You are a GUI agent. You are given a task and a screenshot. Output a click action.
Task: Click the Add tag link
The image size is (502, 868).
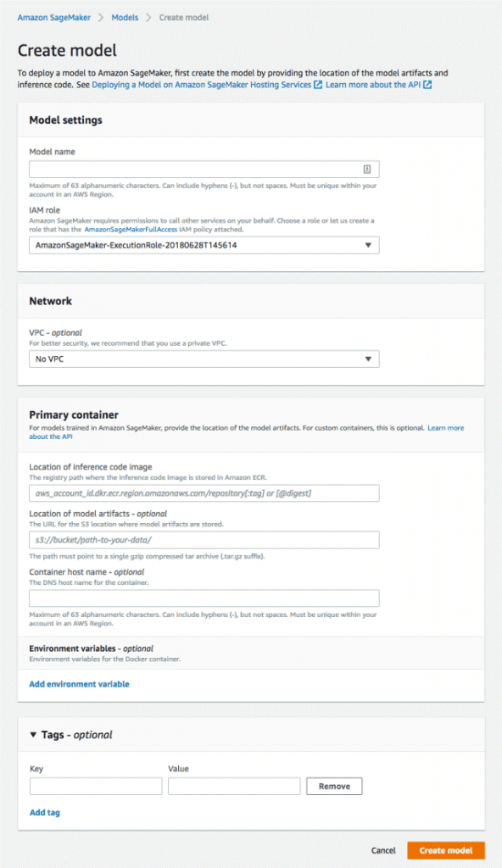(x=44, y=812)
